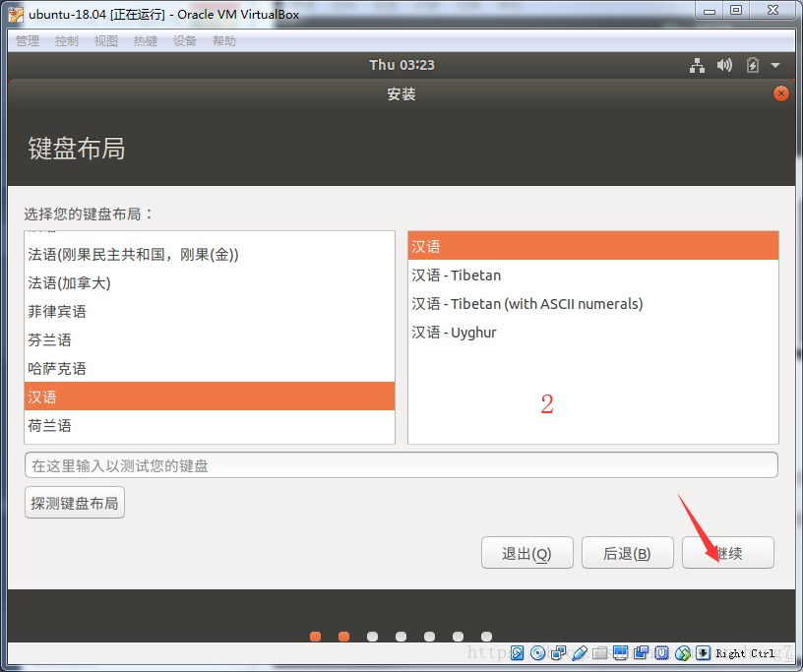Open the 控制 menu in VirtualBox
The height and width of the screenshot is (672, 803).
67,41
